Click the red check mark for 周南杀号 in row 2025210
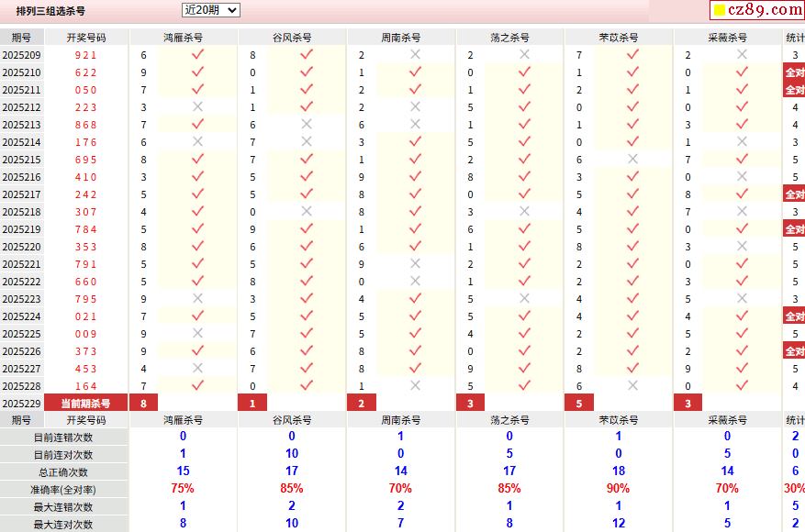This screenshot has height=532, width=805. coord(415,72)
